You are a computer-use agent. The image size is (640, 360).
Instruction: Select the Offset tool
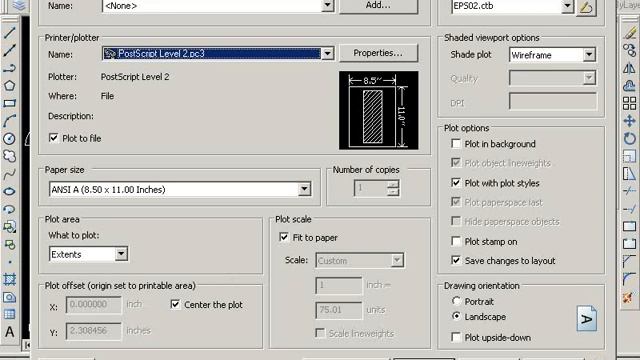point(630,86)
